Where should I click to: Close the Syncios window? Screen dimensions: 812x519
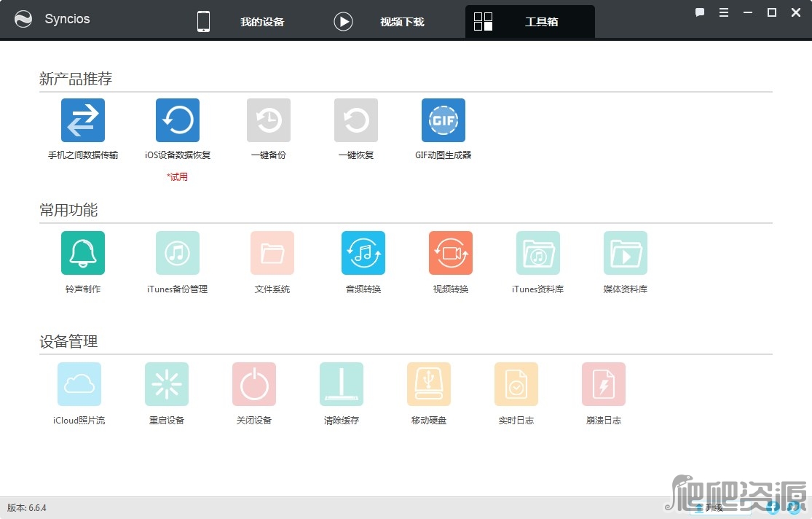[796, 12]
